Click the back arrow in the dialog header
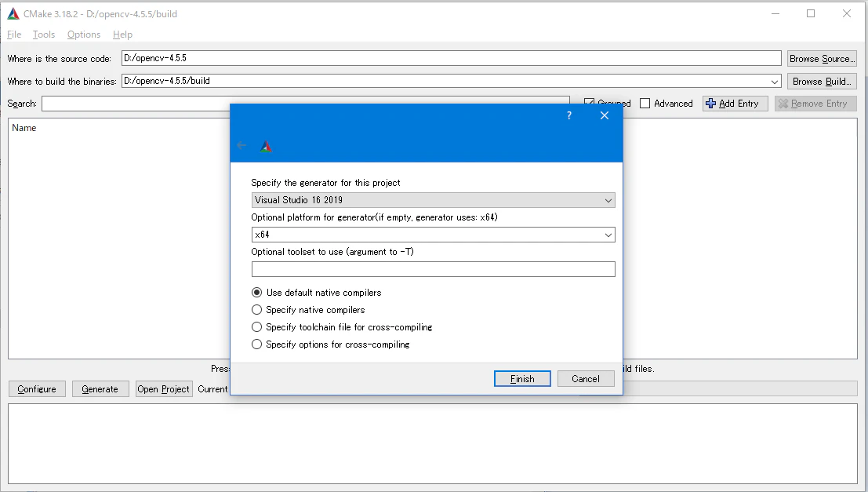Viewport: 868px width, 492px height. (242, 145)
